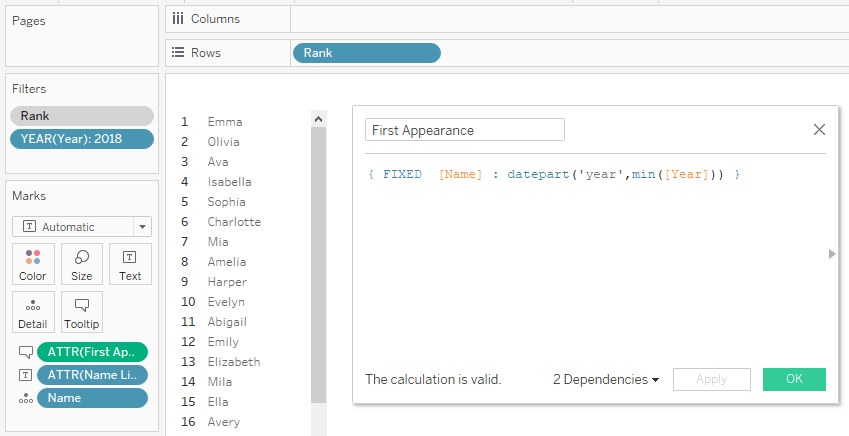Click the Tooltip marks card button
849x436 pixels.
coord(82,312)
